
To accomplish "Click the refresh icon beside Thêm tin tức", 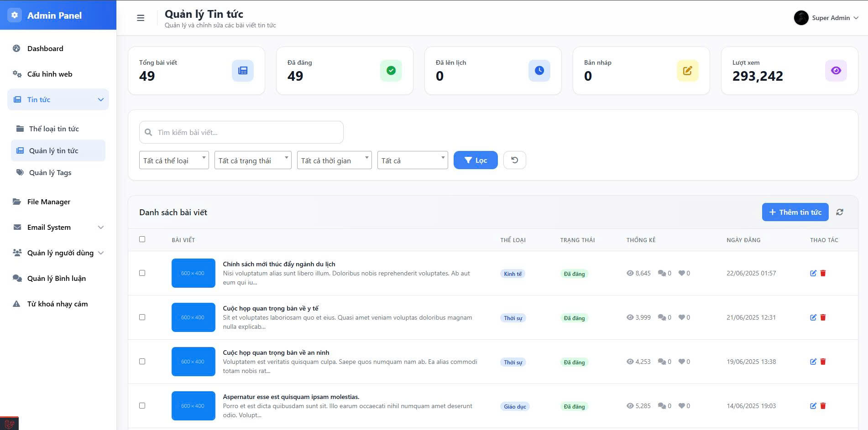I will point(839,212).
